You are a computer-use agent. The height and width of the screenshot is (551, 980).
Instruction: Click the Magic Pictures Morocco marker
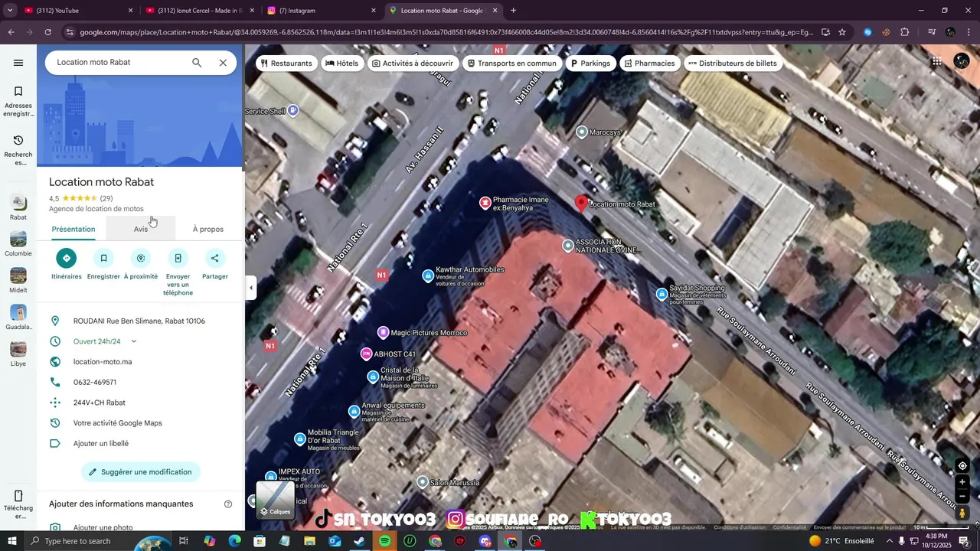[x=383, y=332]
